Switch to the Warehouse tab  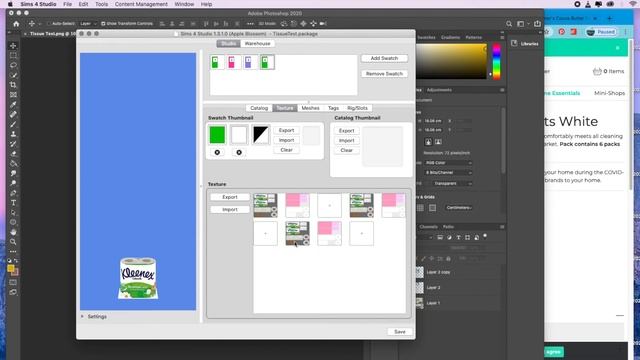coord(258,44)
